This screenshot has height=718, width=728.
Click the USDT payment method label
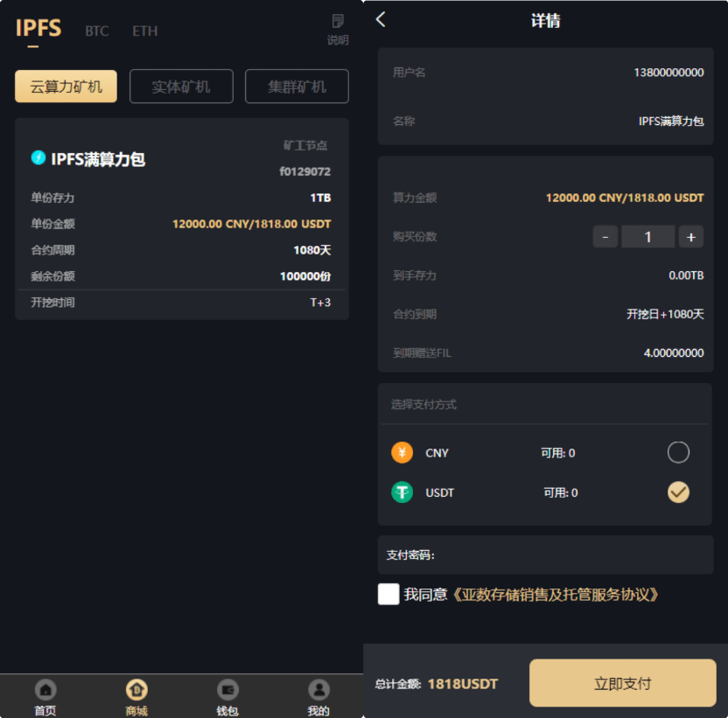pos(439,492)
